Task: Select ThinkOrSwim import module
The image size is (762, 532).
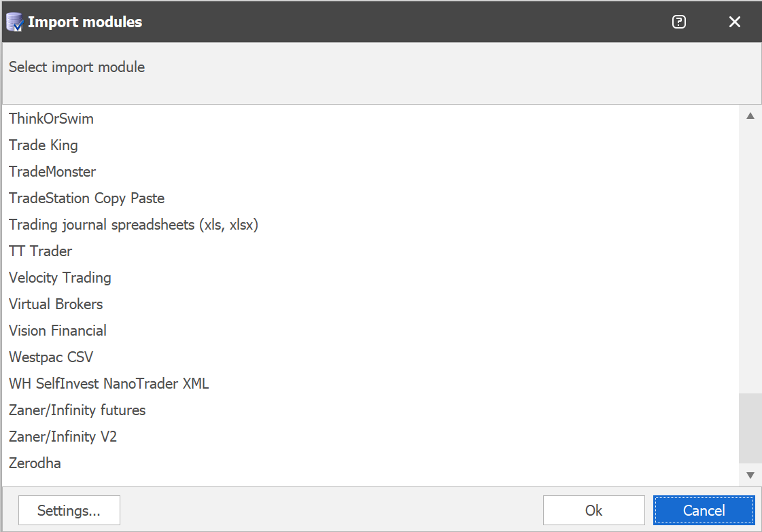Action: (370, 118)
